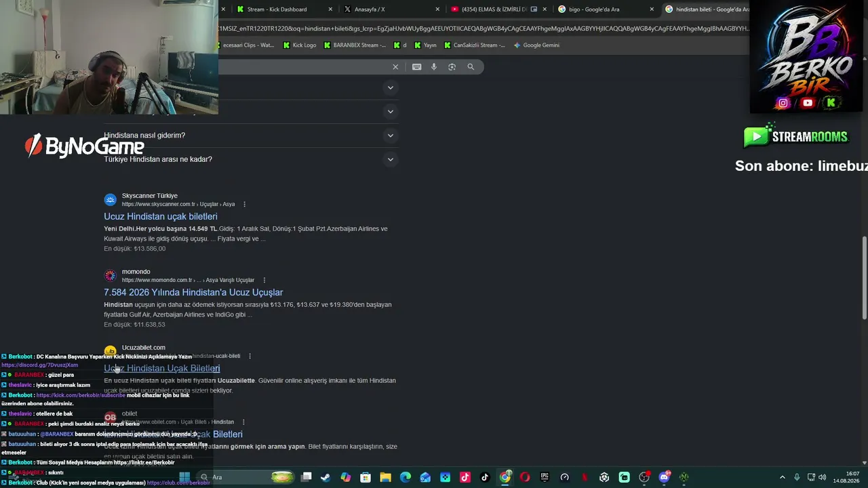Open the Yayın bookmark
Viewport: 868px width, 488px height.
tap(425, 45)
